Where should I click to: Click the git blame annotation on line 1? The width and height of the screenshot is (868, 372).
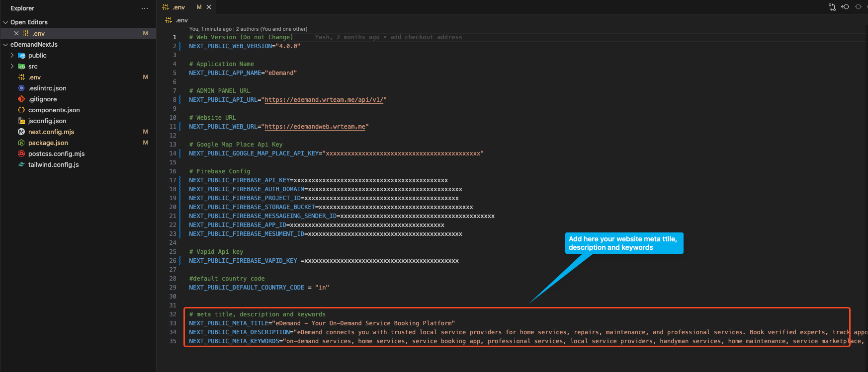pyautogui.click(x=388, y=37)
